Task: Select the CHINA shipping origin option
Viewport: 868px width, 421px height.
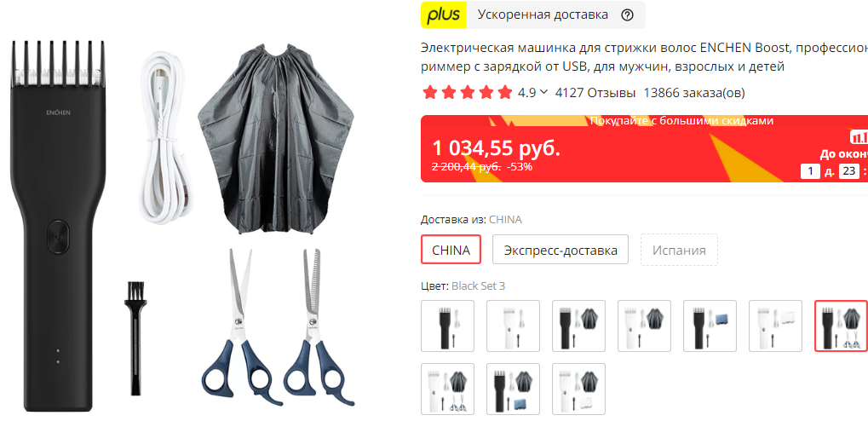Action: 451,250
